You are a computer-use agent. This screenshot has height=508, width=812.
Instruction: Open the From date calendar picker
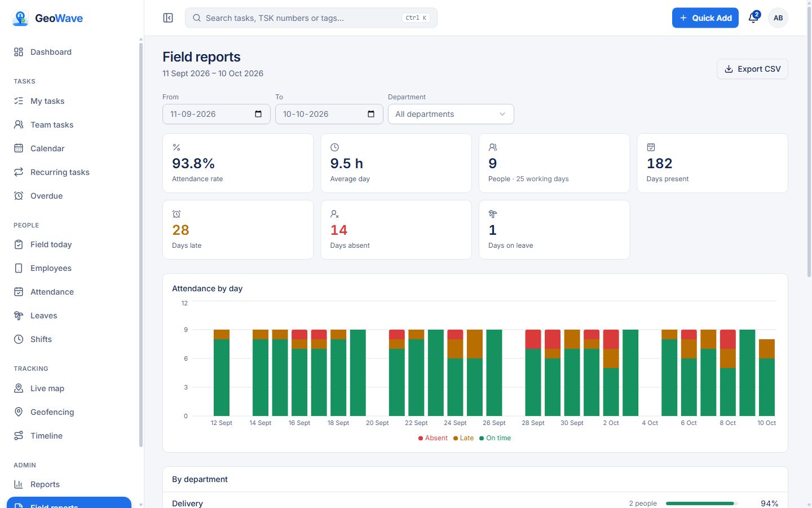258,114
